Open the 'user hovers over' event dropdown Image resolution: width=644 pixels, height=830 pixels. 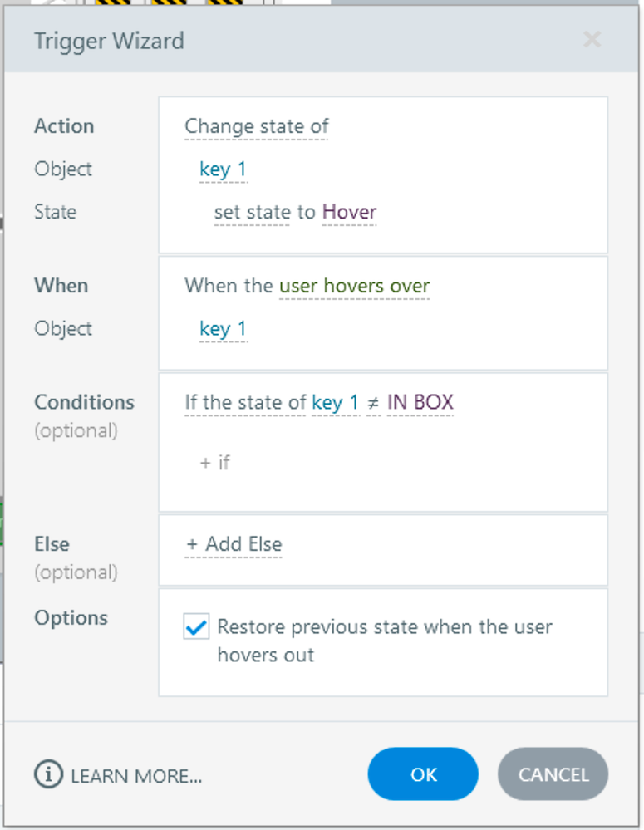pos(354,287)
